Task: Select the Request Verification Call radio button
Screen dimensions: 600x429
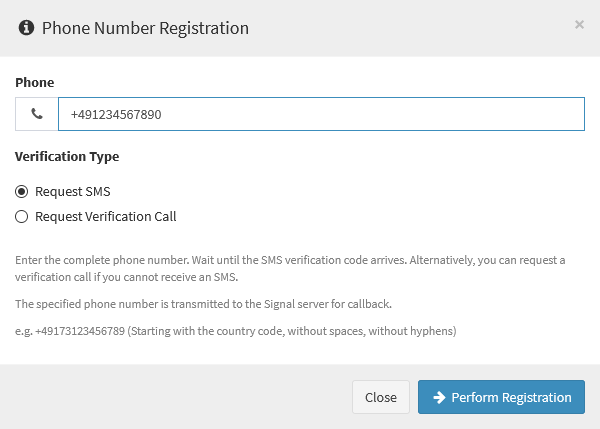Action: pyautogui.click(x=21, y=217)
